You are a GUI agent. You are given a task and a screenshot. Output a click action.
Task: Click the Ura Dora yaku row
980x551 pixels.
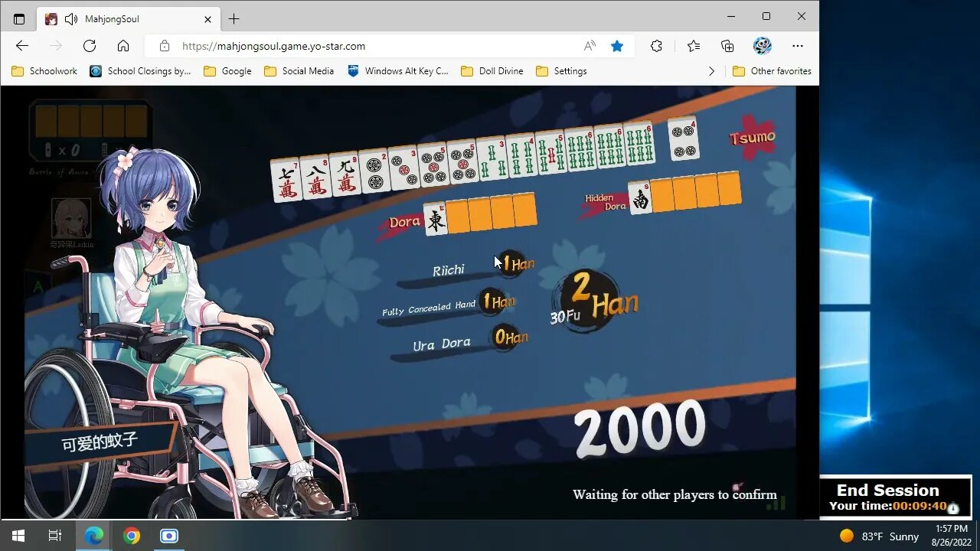(459, 342)
